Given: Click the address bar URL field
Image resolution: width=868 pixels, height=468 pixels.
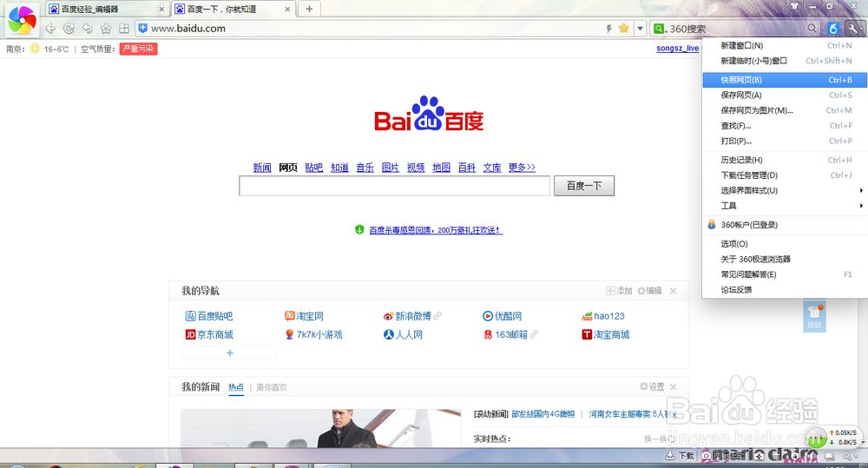Looking at the screenshot, I should click(371, 29).
